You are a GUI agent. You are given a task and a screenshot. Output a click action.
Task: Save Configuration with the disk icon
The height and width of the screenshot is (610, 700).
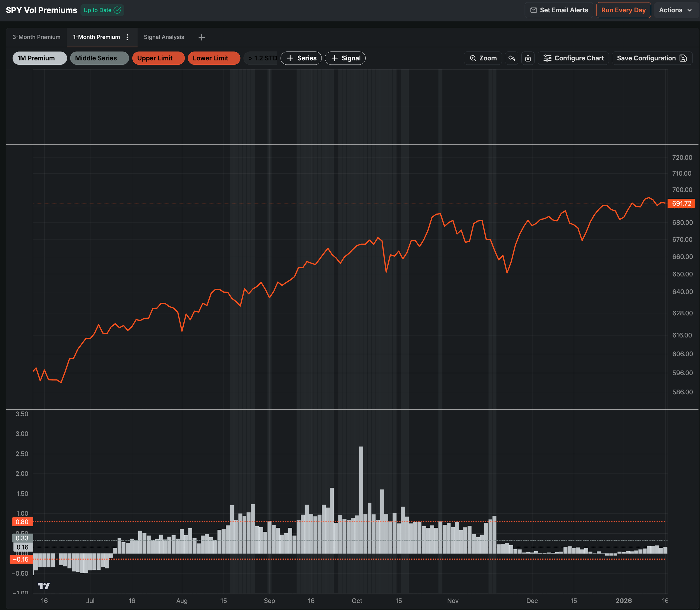652,58
